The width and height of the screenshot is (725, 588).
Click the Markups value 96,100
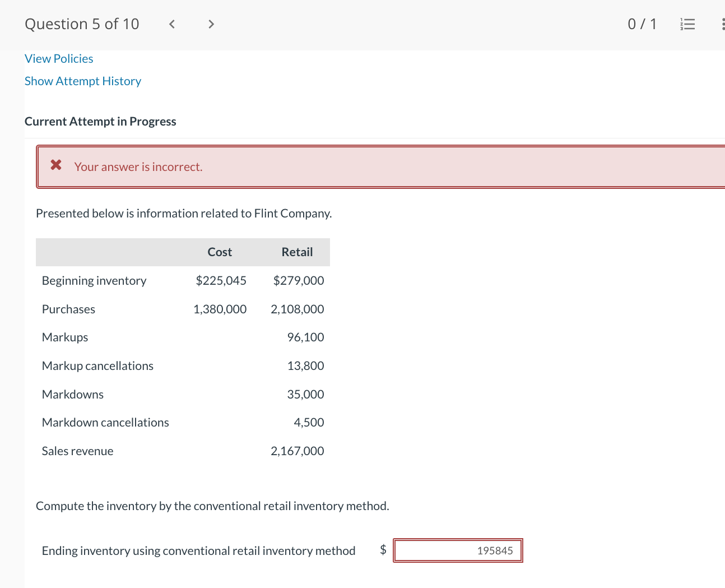point(305,337)
